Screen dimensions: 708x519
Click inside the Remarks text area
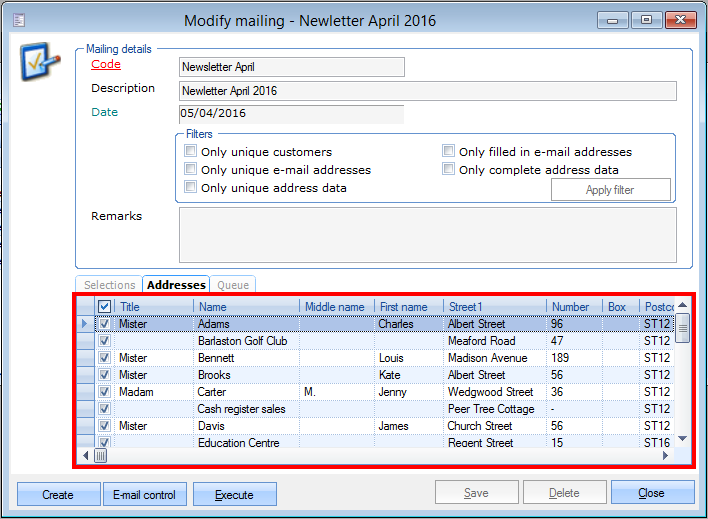tap(427, 233)
